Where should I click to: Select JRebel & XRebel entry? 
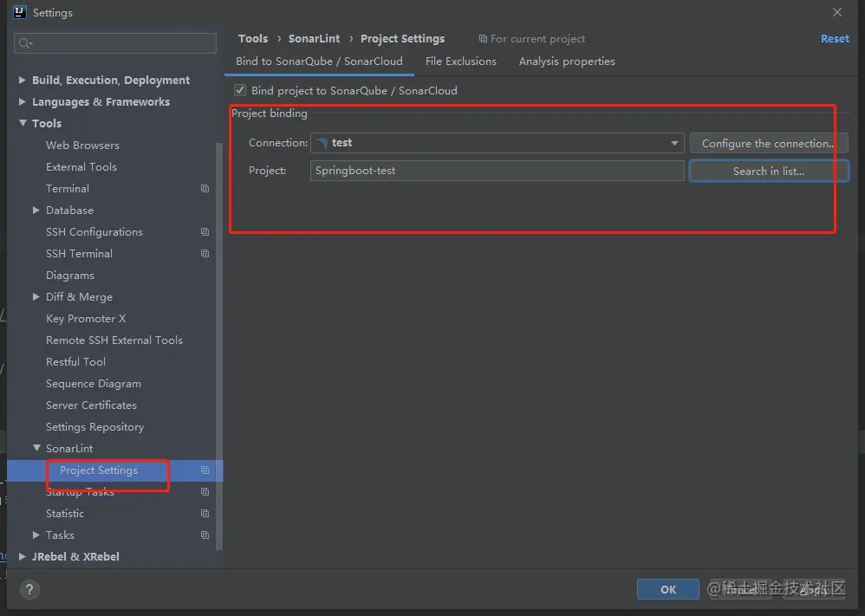[75, 556]
